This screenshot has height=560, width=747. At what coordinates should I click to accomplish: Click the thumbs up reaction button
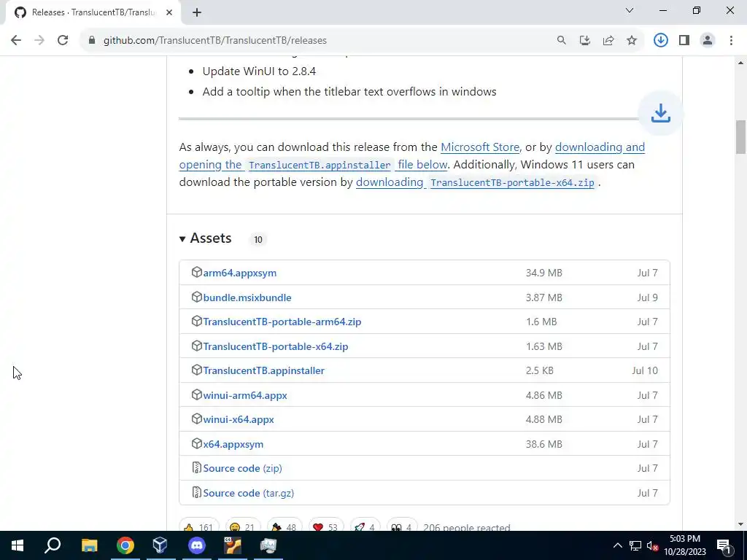(199, 526)
